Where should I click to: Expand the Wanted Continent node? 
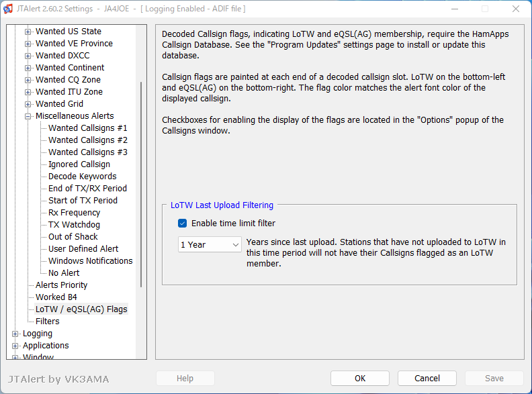tap(28, 68)
